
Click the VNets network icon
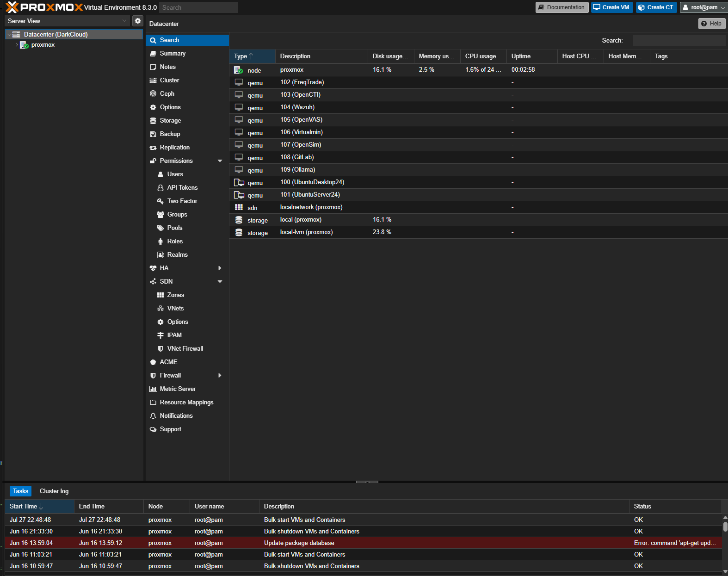[x=160, y=309]
